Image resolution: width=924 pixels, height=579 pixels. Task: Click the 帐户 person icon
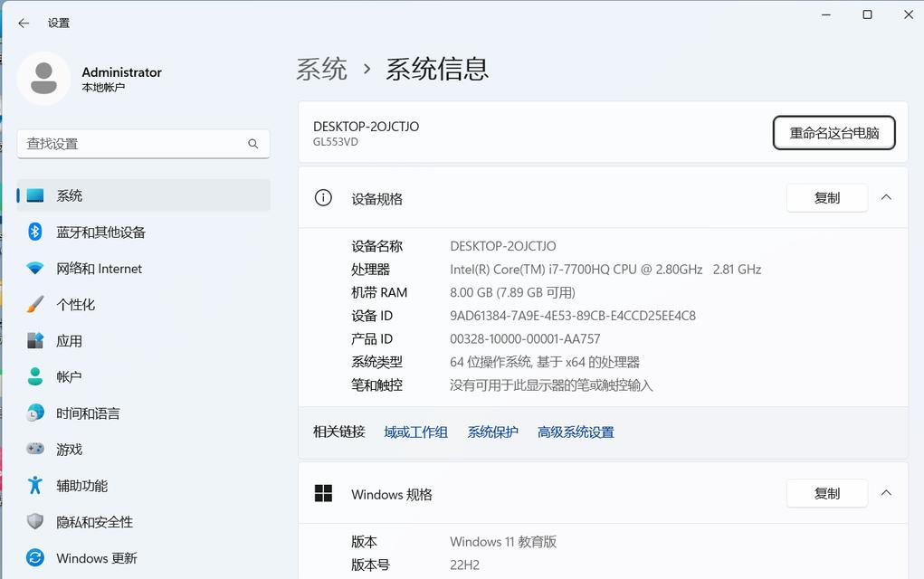[x=35, y=376]
